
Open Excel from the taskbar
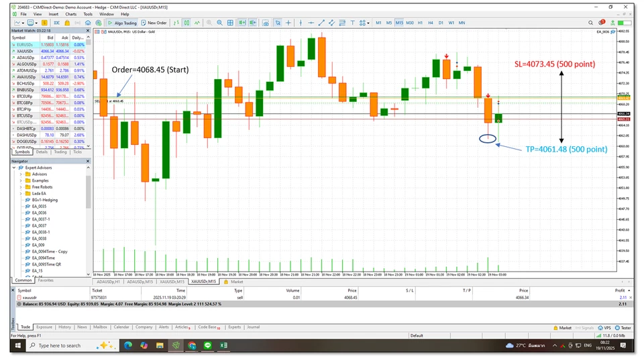[223, 346]
